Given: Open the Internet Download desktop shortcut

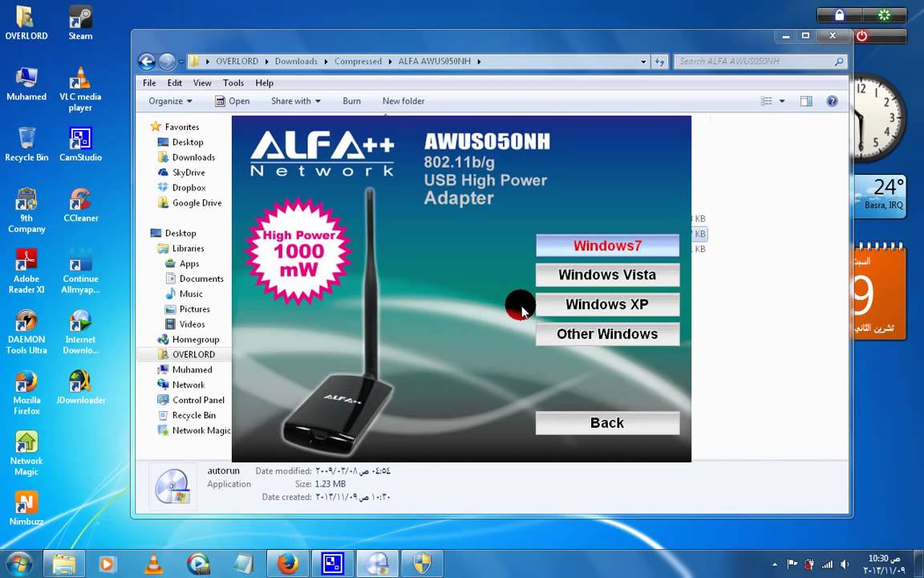Looking at the screenshot, I should [x=80, y=332].
